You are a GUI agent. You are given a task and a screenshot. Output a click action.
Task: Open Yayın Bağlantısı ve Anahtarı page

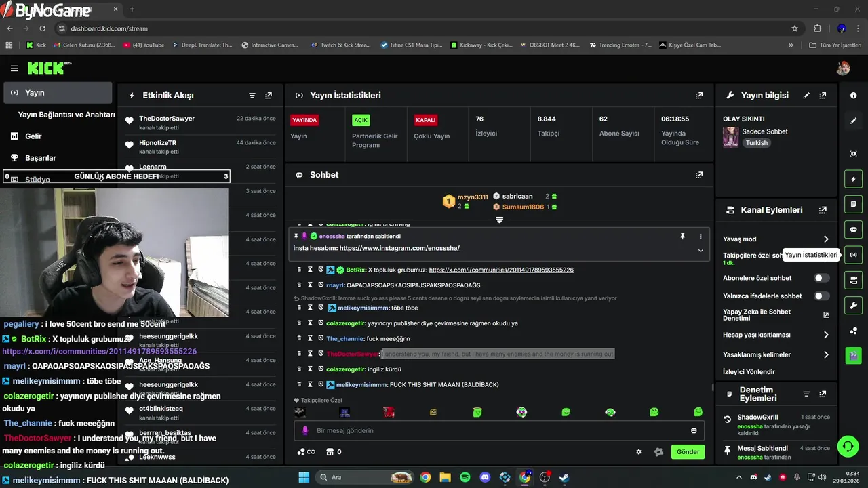point(66,115)
